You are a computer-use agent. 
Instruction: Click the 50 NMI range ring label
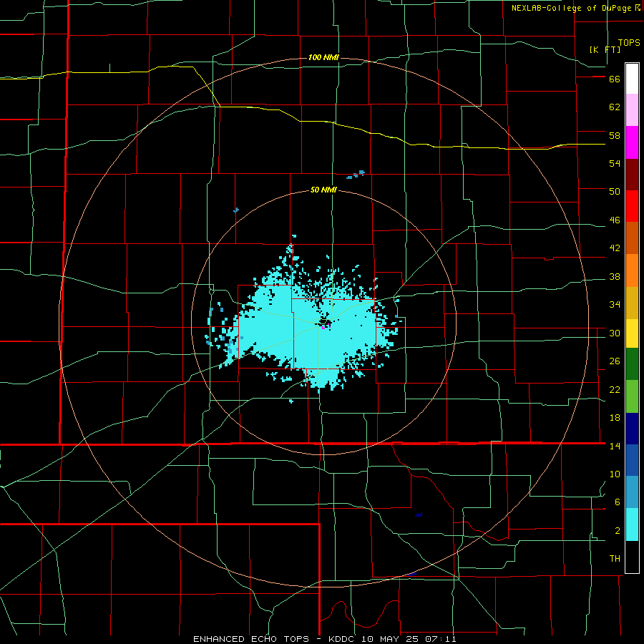click(323, 190)
